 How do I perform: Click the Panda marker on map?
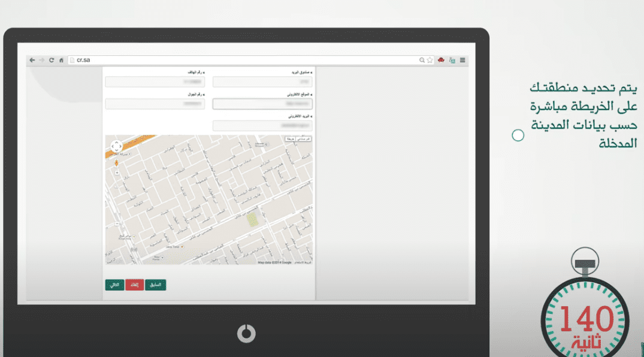click(162, 258)
